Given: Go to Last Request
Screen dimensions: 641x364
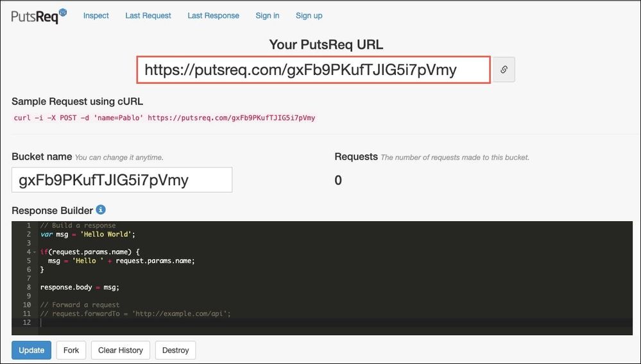Looking at the screenshot, I should [148, 15].
